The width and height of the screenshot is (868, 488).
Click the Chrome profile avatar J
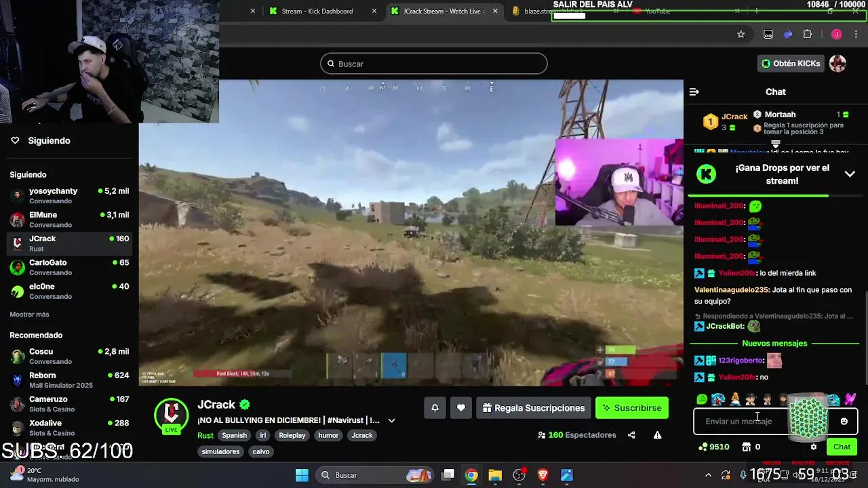coord(837,35)
